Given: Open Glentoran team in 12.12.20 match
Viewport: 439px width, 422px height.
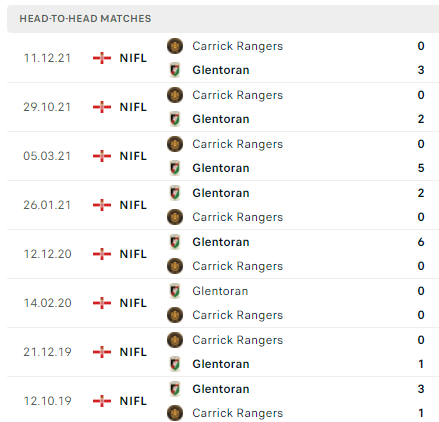Looking at the screenshot, I should (221, 242).
